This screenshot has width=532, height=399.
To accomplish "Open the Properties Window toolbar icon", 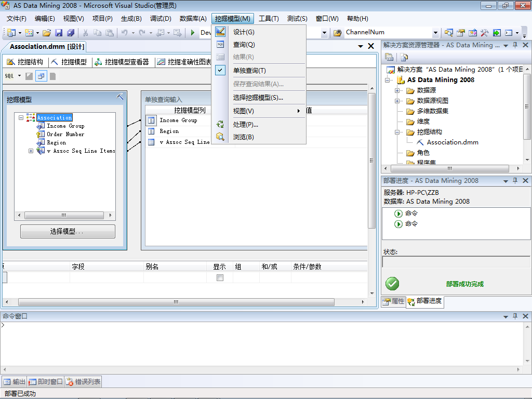I will click(x=460, y=33).
